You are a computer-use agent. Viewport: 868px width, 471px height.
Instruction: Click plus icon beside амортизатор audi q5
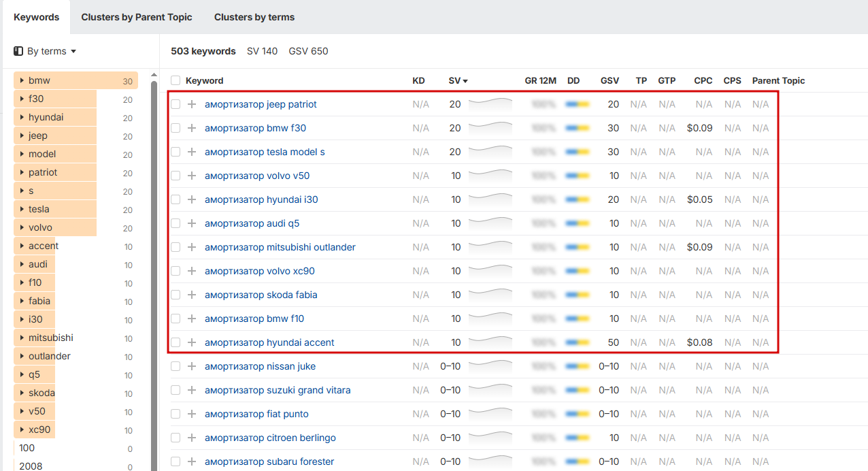click(x=192, y=223)
